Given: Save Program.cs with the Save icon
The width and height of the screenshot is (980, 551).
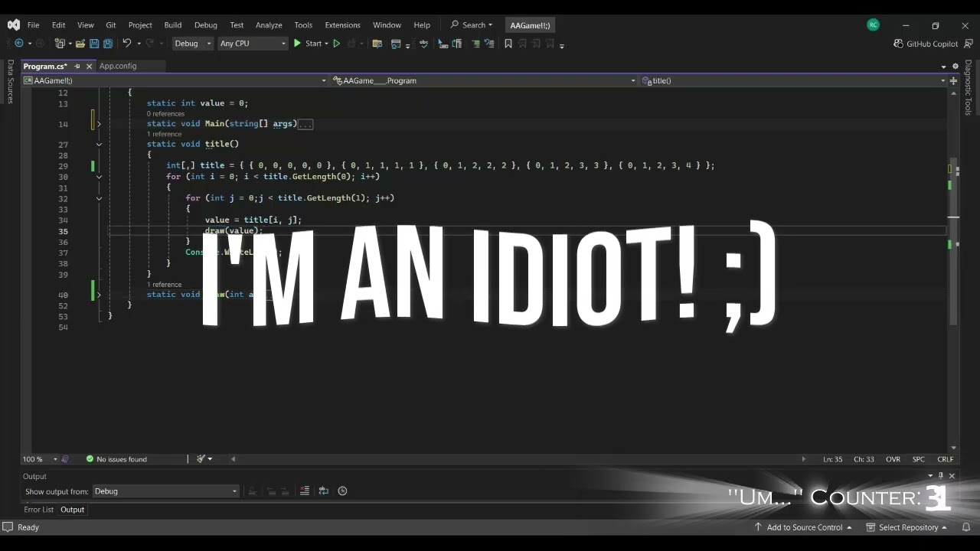Looking at the screenshot, I should pyautogui.click(x=94, y=44).
